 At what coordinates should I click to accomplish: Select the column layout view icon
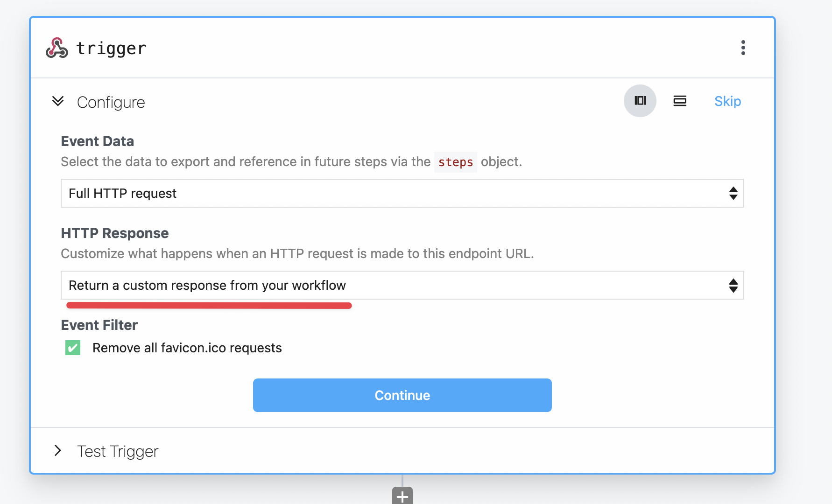[x=640, y=101]
